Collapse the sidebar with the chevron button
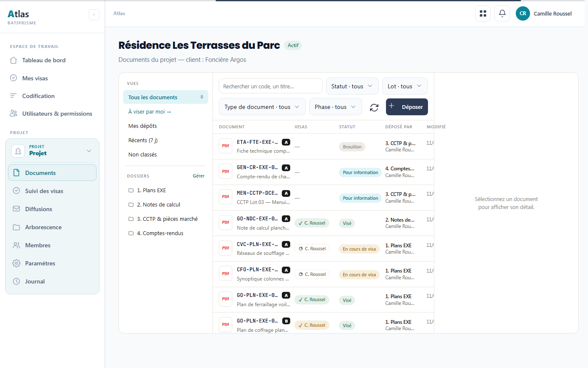 coord(94,15)
